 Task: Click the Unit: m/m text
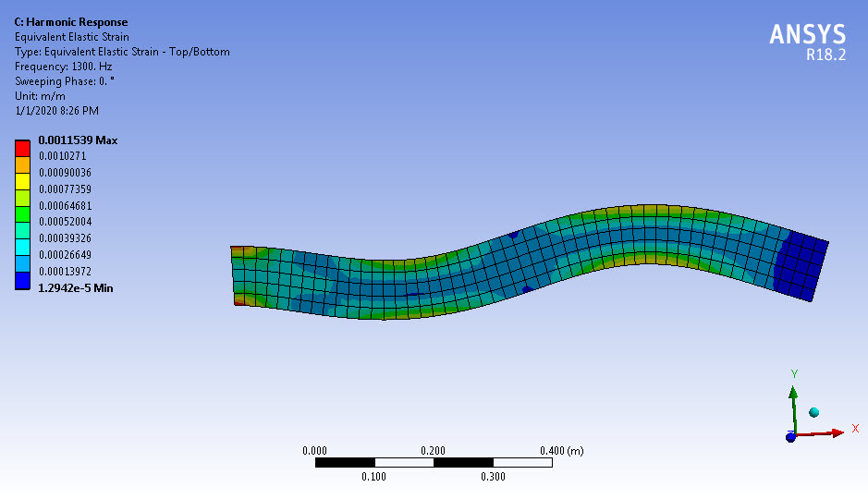(40, 96)
